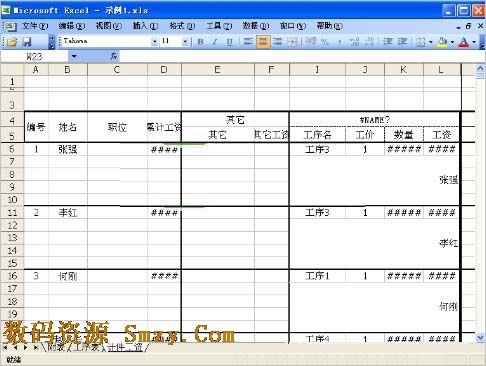
Task: Switch to the 工序表 sheet tab
Action: tap(87, 348)
